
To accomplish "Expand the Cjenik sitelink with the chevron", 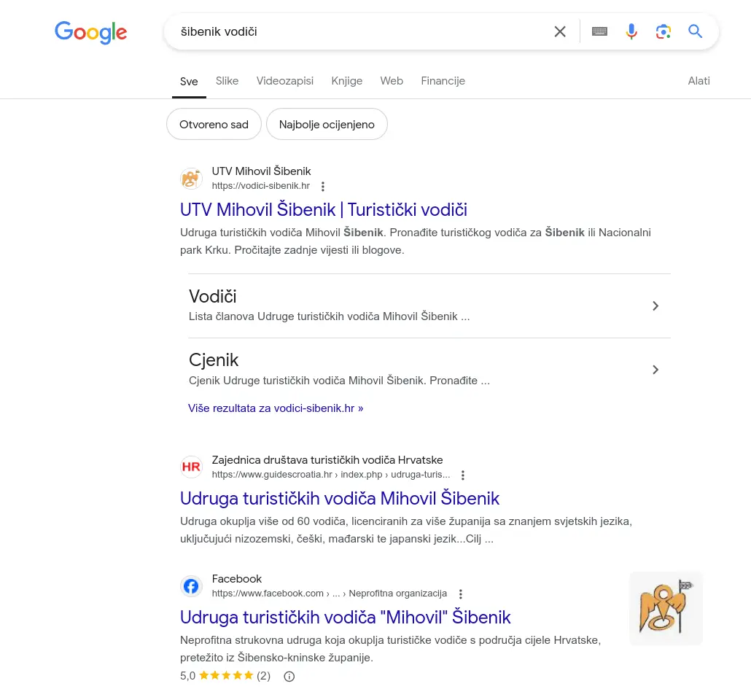I will coord(655,370).
